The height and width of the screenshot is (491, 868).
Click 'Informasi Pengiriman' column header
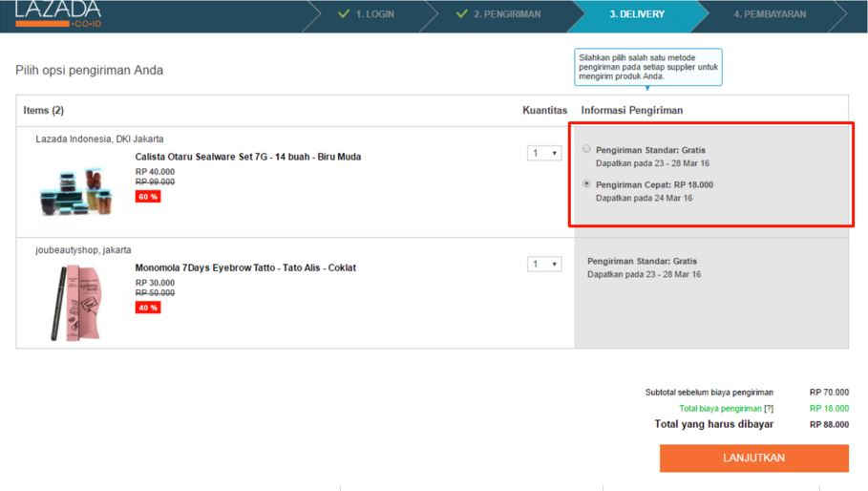coord(631,110)
